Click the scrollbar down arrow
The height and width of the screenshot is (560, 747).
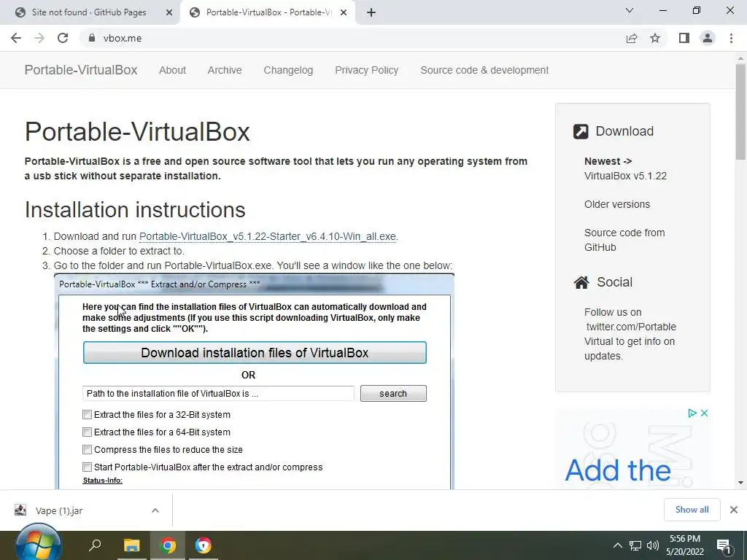(740, 483)
